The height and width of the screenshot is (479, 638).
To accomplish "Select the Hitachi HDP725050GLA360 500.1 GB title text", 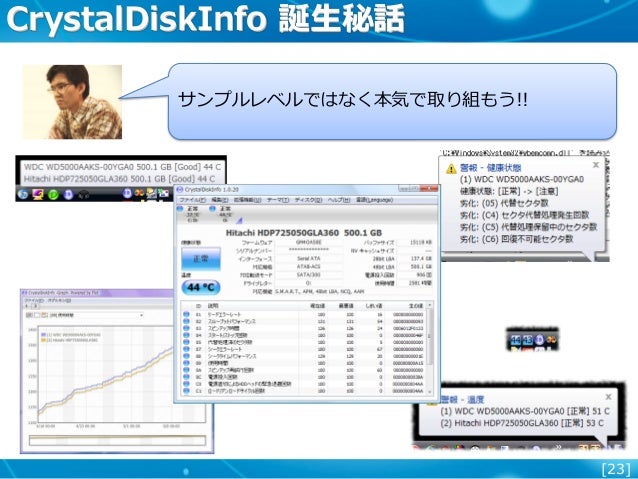I will (x=304, y=233).
